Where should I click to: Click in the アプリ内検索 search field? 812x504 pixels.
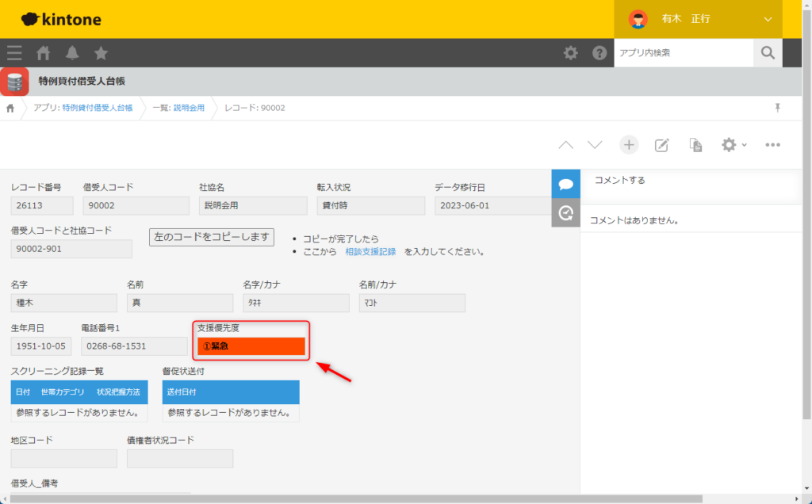pos(683,53)
